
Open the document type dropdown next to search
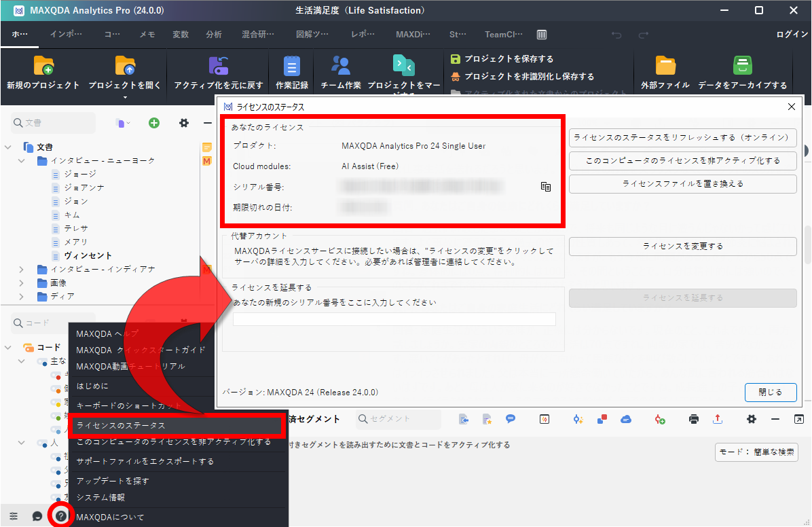pos(123,123)
